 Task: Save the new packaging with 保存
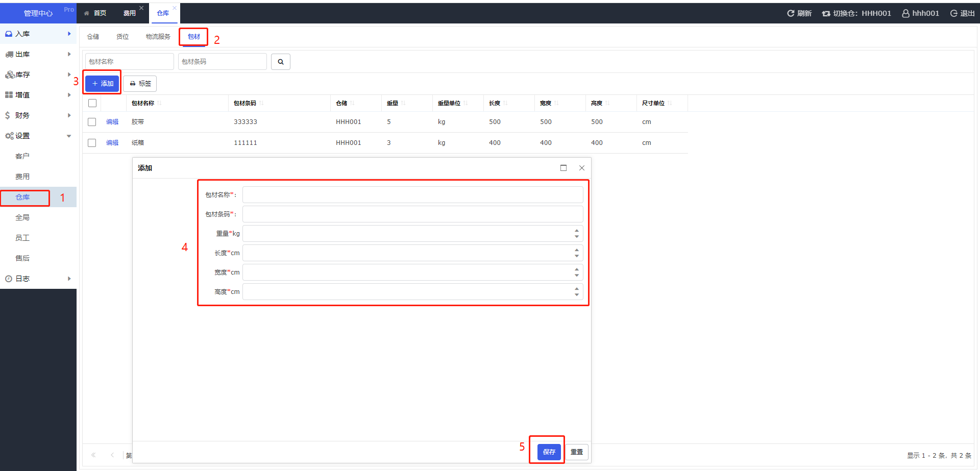549,452
